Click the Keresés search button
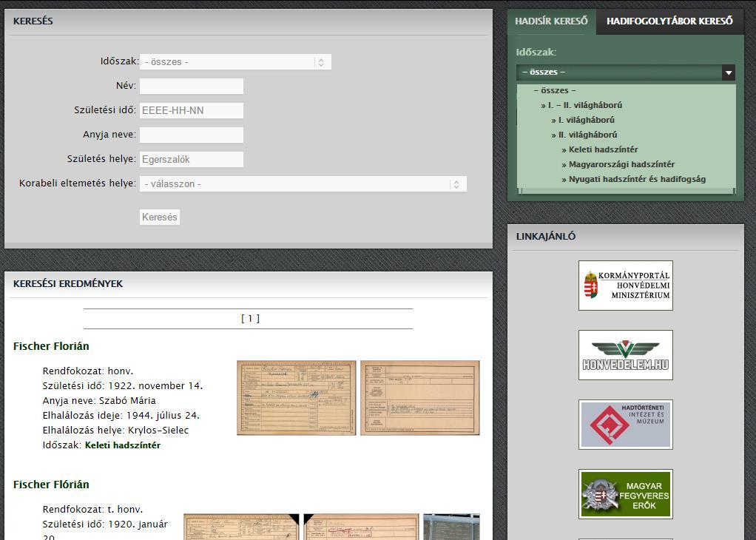The image size is (756, 540). [x=160, y=217]
